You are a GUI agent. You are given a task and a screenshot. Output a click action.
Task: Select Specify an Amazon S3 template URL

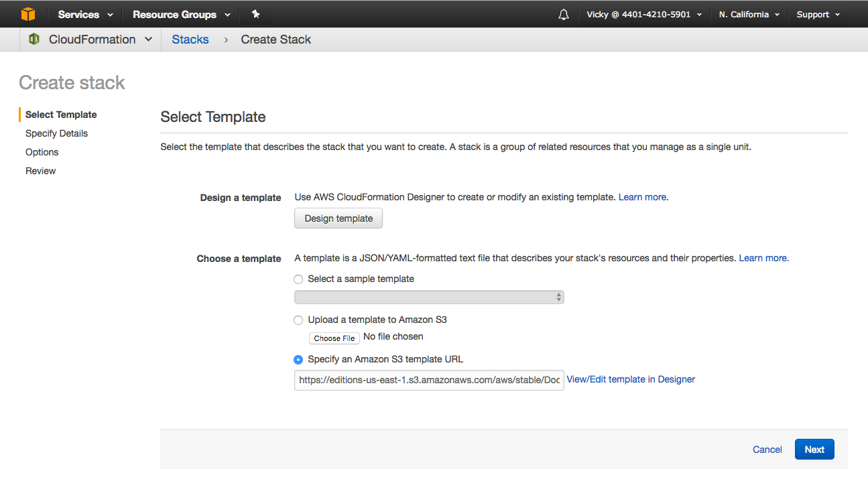click(299, 360)
